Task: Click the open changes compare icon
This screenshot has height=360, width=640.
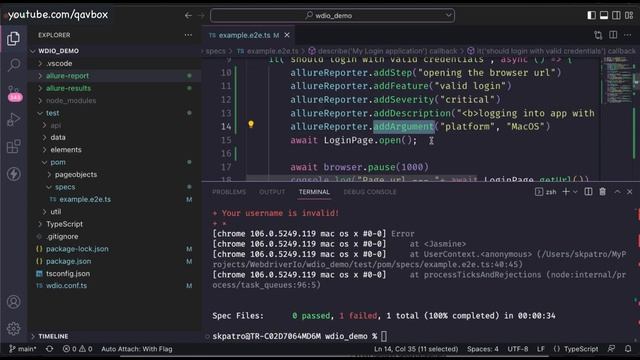Action: pyautogui.click(x=598, y=35)
